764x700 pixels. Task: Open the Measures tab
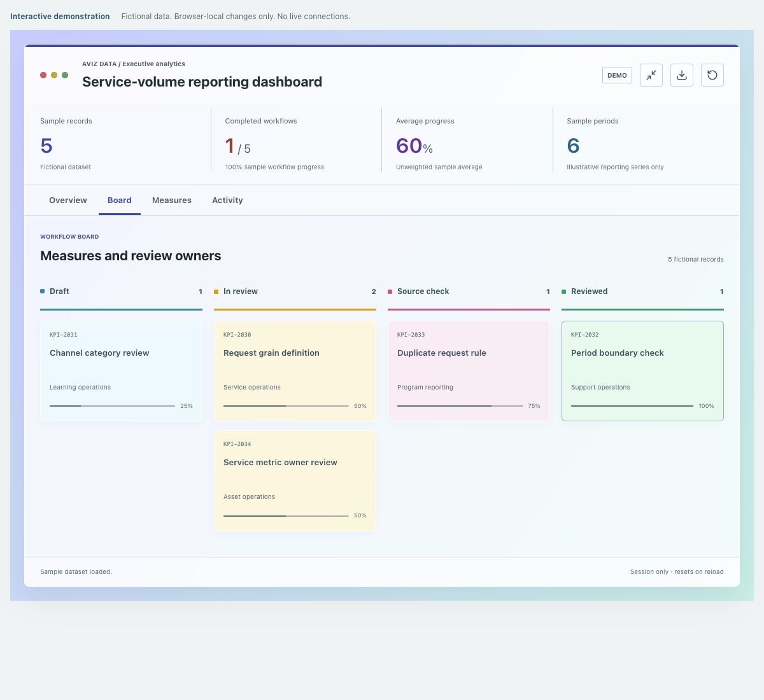click(172, 200)
